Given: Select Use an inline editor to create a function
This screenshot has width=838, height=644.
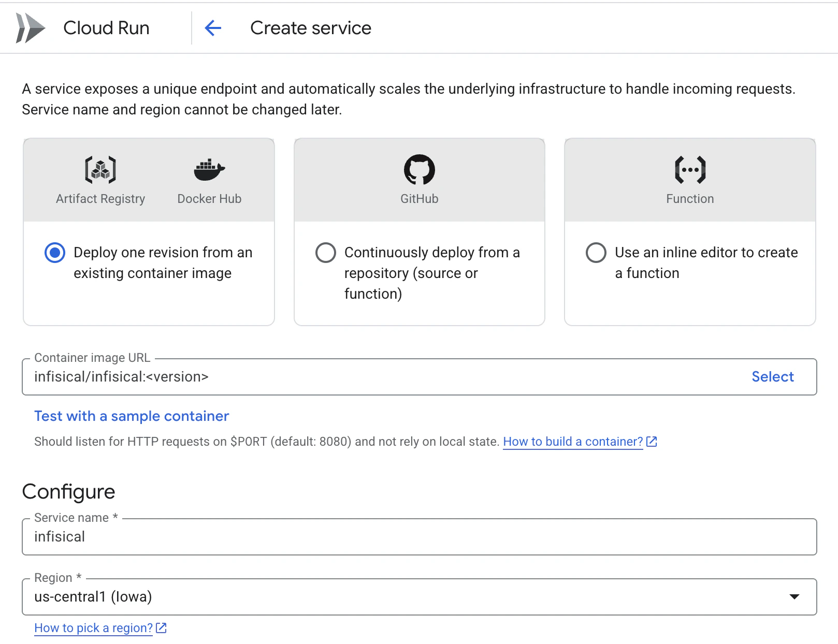Looking at the screenshot, I should point(596,253).
